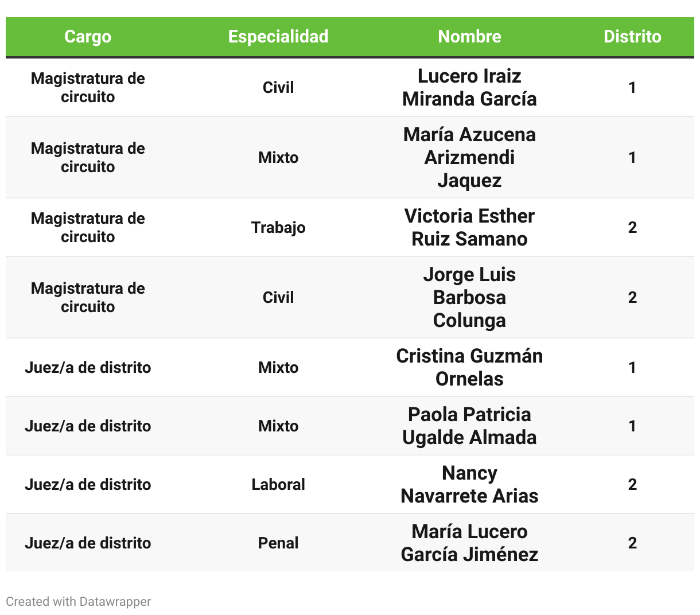Screen dimensions: 700x615
Task: Click the Nancy Navarrete Arias name
Action: [x=469, y=485]
